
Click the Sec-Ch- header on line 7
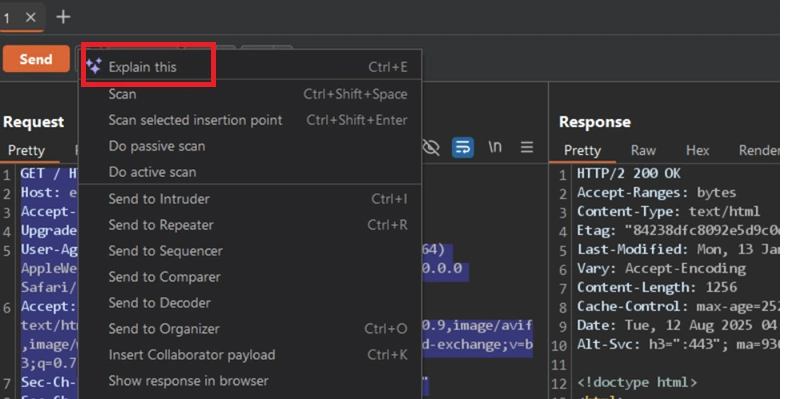[x=48, y=382]
